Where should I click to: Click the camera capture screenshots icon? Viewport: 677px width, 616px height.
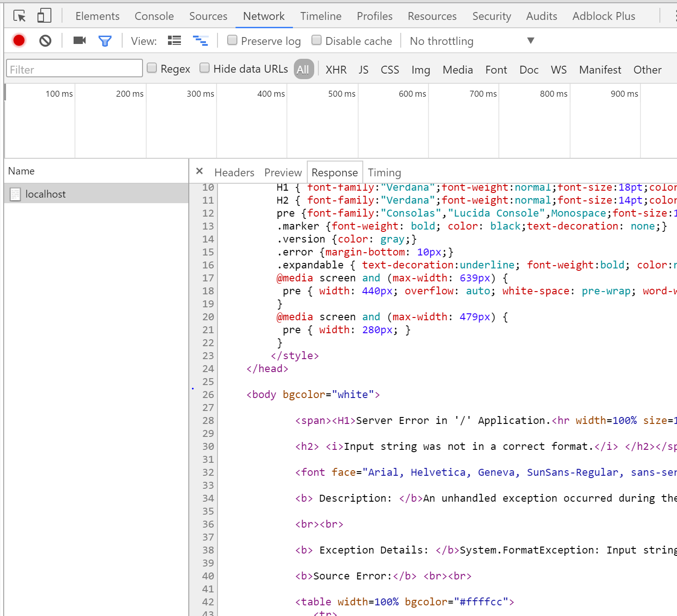80,41
